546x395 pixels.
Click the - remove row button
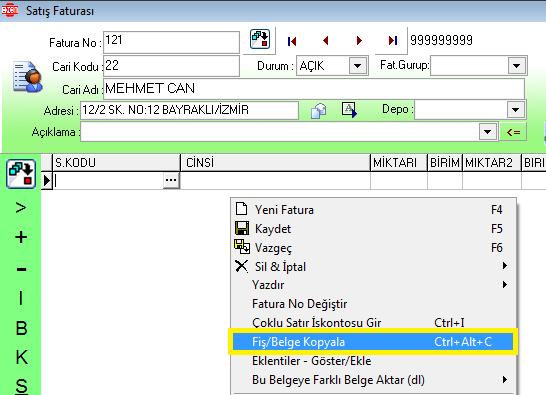tap(21, 269)
